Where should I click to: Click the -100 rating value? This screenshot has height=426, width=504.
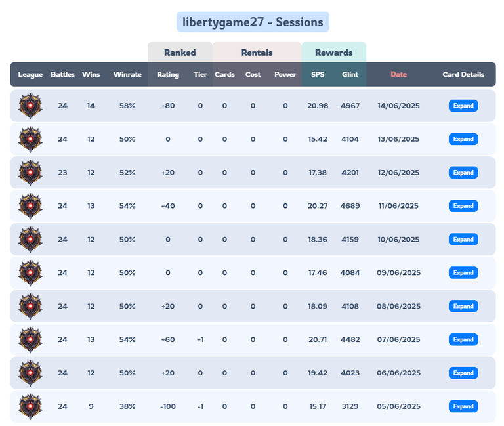(168, 407)
